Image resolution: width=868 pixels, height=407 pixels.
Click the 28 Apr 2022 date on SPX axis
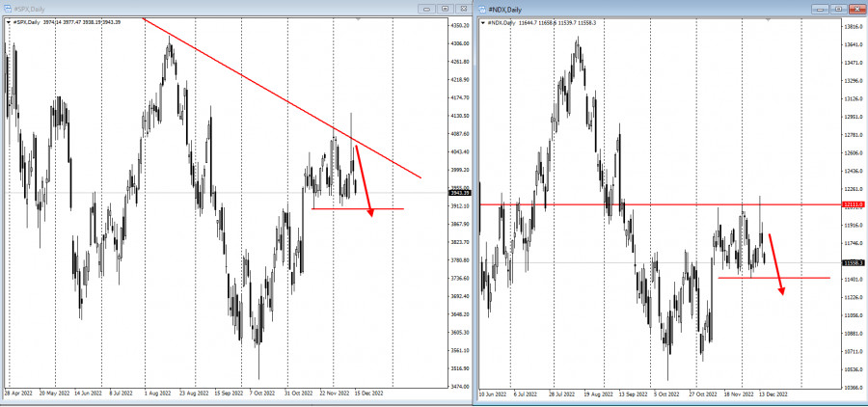(19, 393)
